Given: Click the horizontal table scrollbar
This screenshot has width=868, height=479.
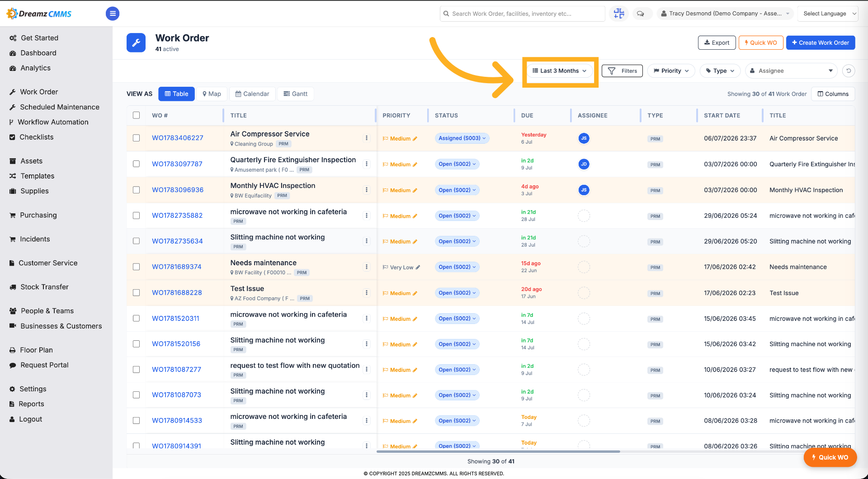Looking at the screenshot, I should [x=498, y=451].
